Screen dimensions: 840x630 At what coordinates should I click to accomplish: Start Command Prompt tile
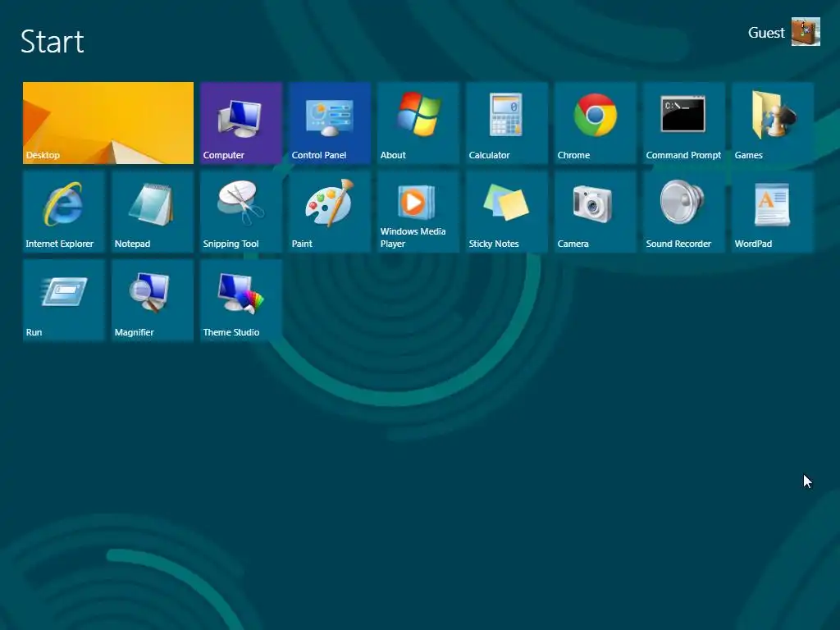(x=684, y=123)
